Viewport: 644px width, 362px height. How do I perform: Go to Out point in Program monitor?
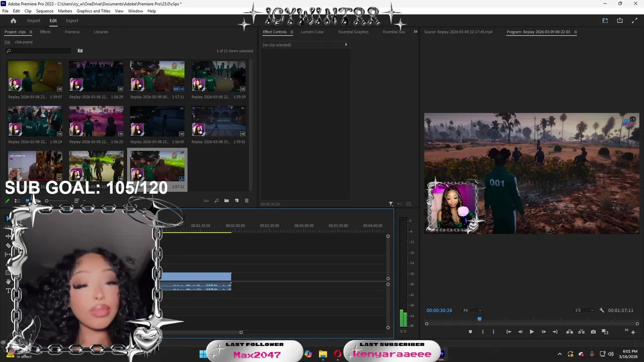(x=555, y=332)
